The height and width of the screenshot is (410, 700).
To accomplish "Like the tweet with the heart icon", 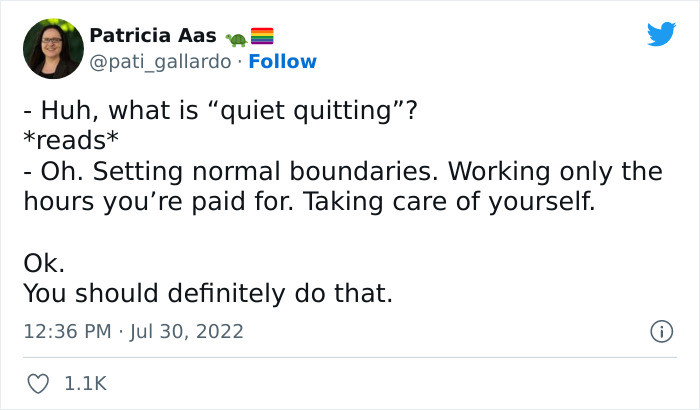I will pos(38,383).
